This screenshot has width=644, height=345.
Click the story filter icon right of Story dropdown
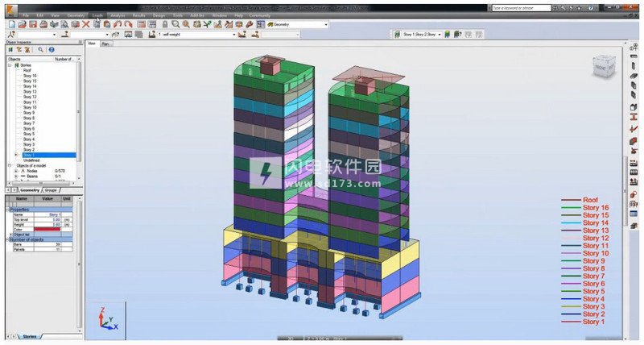(x=448, y=35)
